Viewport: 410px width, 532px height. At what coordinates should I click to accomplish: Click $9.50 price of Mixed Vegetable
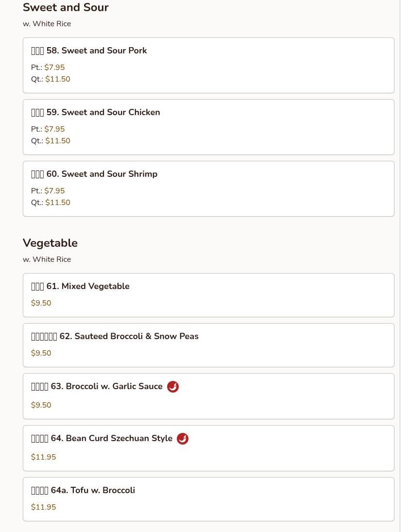pyautogui.click(x=41, y=303)
